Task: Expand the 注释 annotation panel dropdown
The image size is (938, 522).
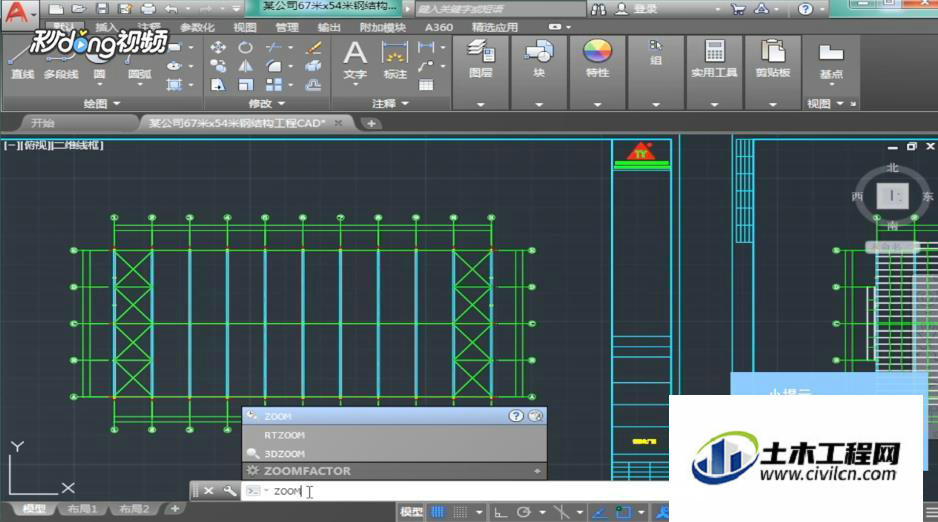Action: pyautogui.click(x=406, y=103)
